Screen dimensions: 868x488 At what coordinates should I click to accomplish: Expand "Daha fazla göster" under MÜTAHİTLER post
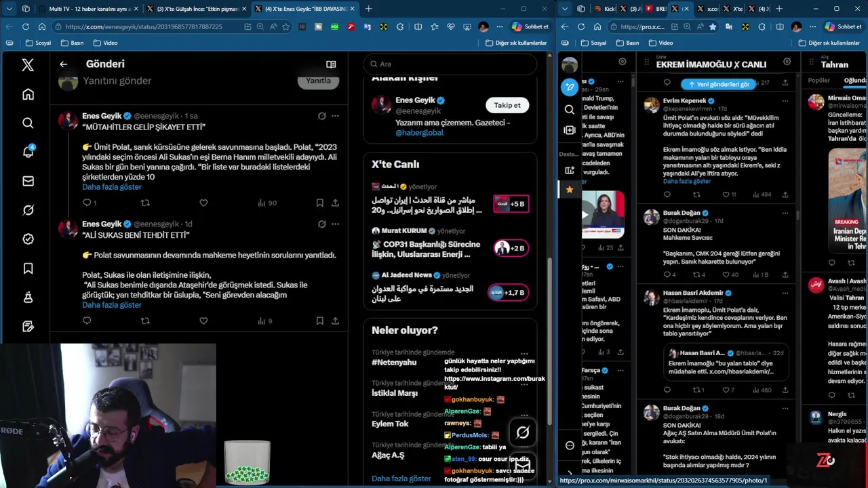pyautogui.click(x=112, y=186)
